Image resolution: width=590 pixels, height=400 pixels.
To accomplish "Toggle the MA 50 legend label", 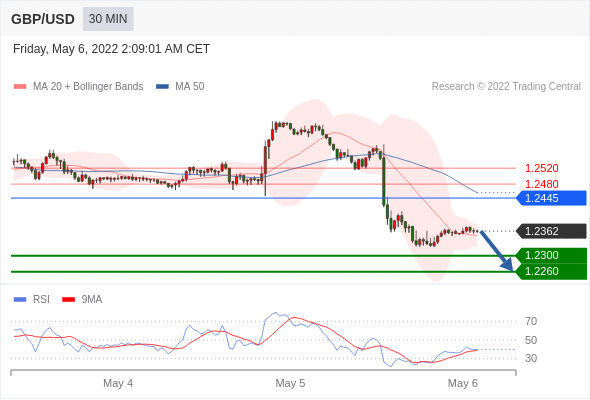I will [x=190, y=87].
